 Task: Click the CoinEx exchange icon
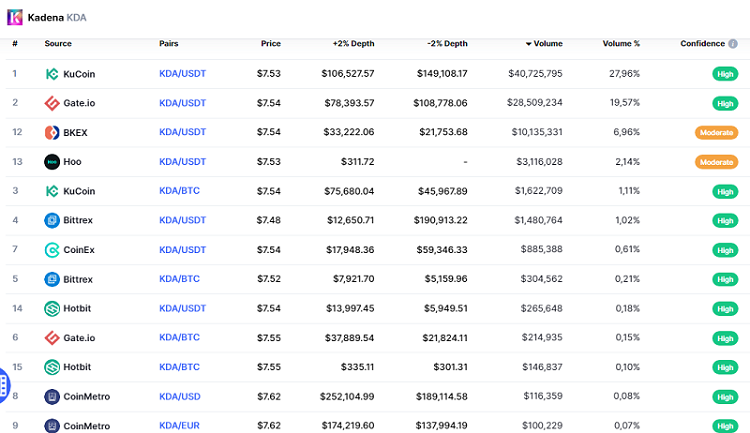coord(52,250)
